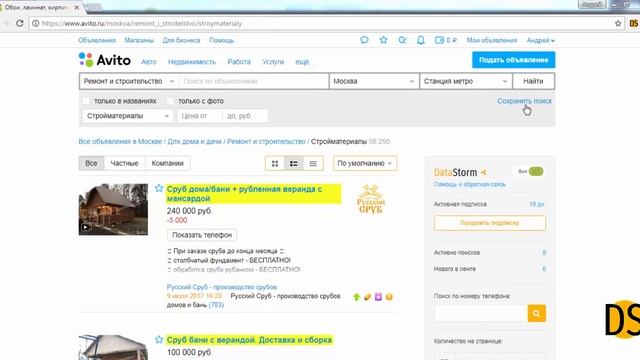Viewport: 640px width, 360px height.
Task: Click purple premium icon on first listing
Action: [x=378, y=297]
